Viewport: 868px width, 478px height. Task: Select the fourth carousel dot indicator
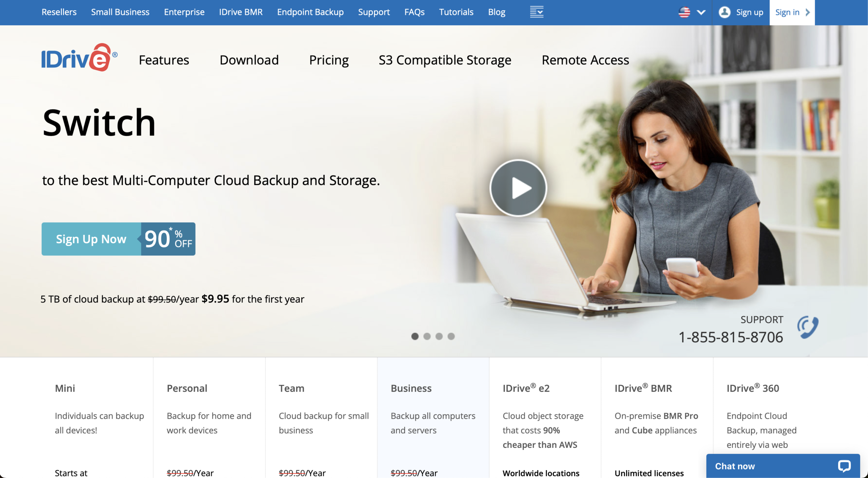click(x=451, y=335)
